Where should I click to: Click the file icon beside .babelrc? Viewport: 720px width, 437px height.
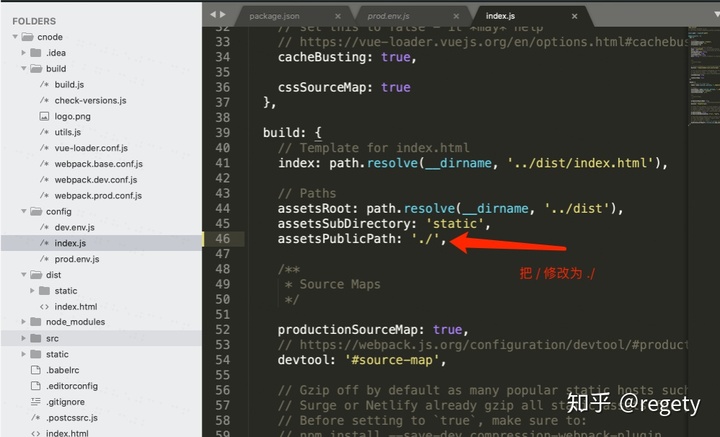tap(36, 370)
